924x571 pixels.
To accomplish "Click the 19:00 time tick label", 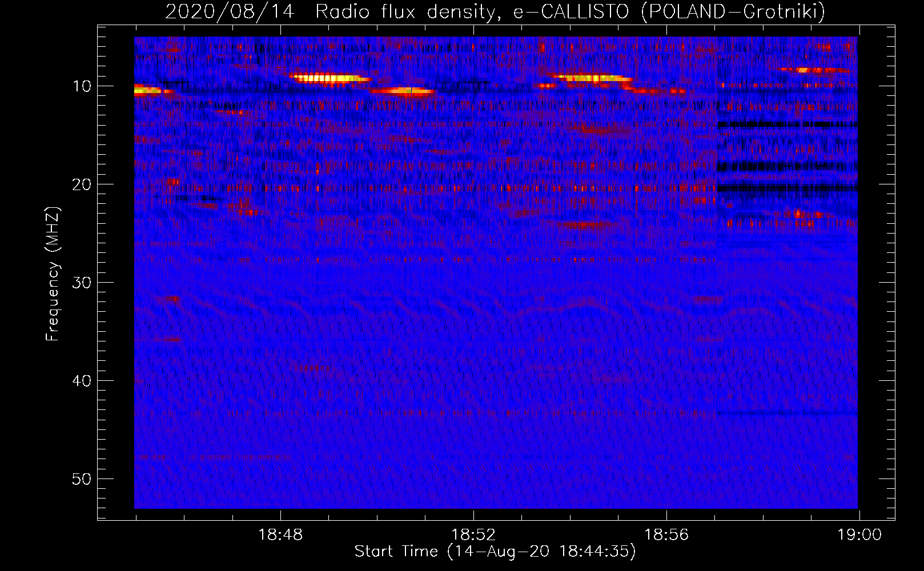I will pos(859,535).
